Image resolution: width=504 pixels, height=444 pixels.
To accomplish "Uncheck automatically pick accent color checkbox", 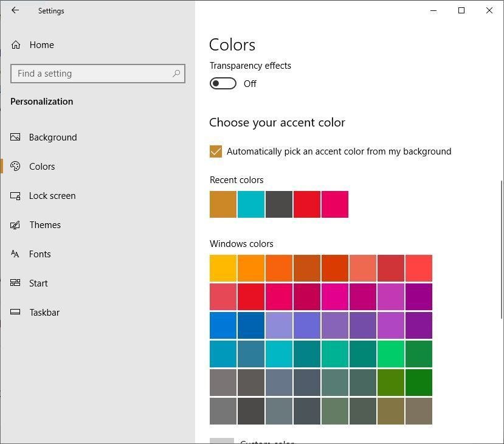I will [x=216, y=151].
